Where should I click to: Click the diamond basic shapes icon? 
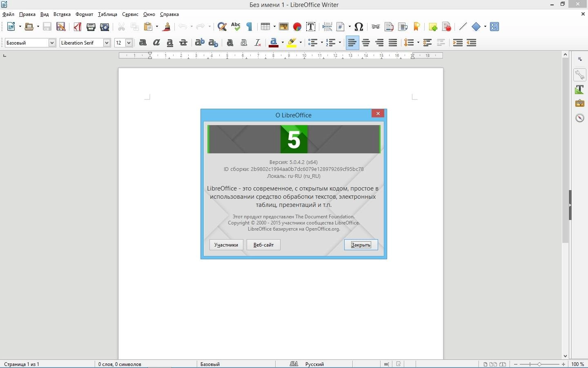click(x=476, y=27)
